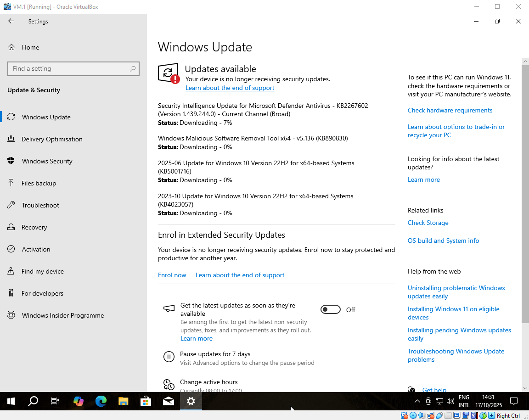Select Windows Security in sidebar
This screenshot has height=420, width=529.
pos(47,161)
